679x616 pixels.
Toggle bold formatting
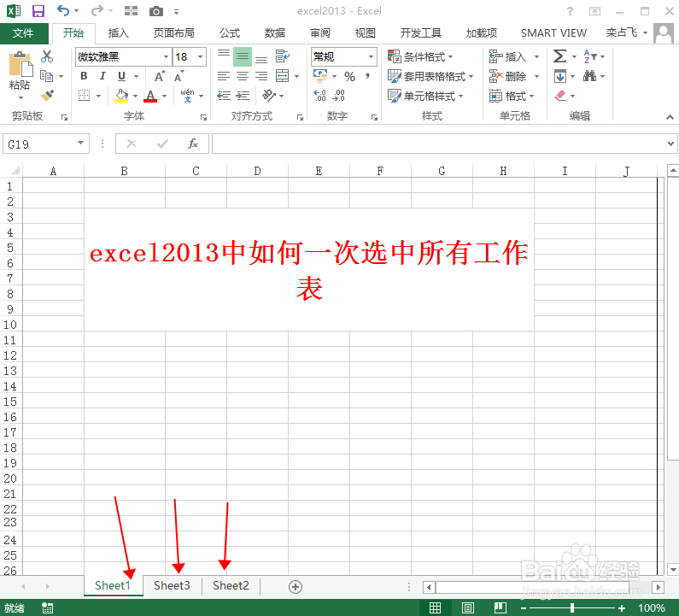[x=84, y=76]
